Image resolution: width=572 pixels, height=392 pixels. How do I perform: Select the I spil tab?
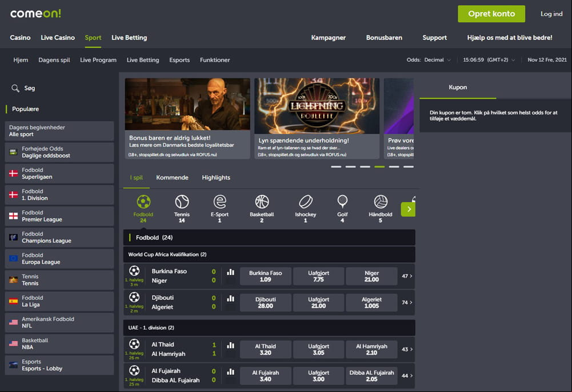(x=137, y=178)
